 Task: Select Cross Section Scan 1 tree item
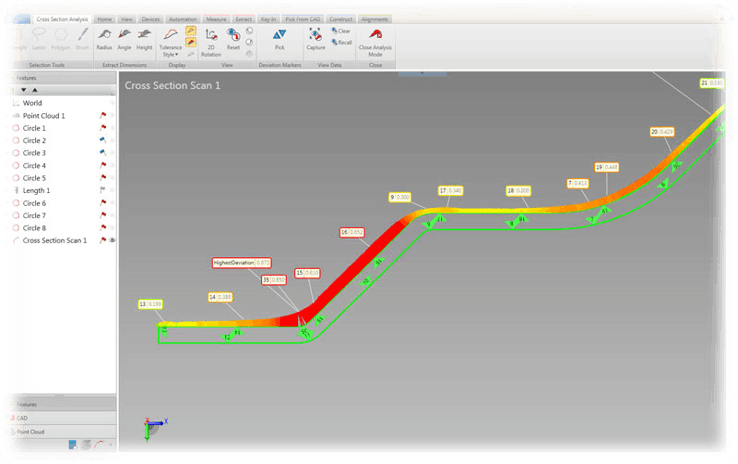pyautogui.click(x=55, y=240)
